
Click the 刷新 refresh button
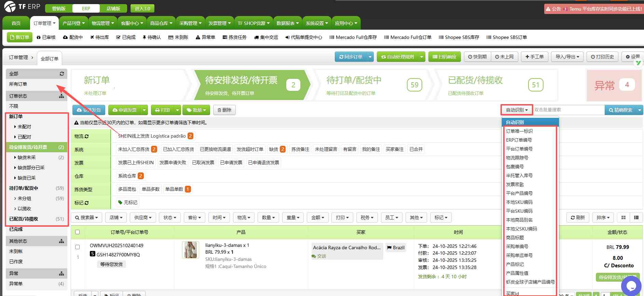(578, 217)
